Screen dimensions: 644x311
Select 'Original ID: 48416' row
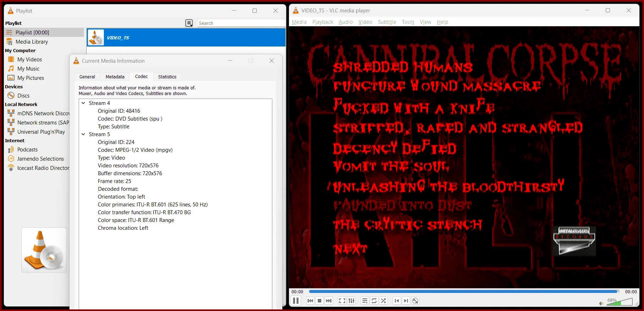click(x=119, y=111)
